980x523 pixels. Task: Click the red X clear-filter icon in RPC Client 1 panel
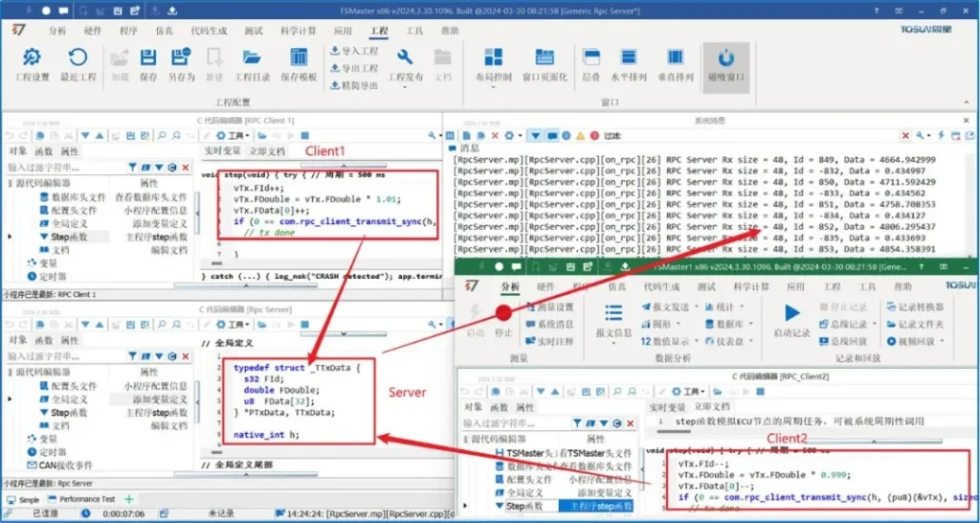tap(185, 167)
